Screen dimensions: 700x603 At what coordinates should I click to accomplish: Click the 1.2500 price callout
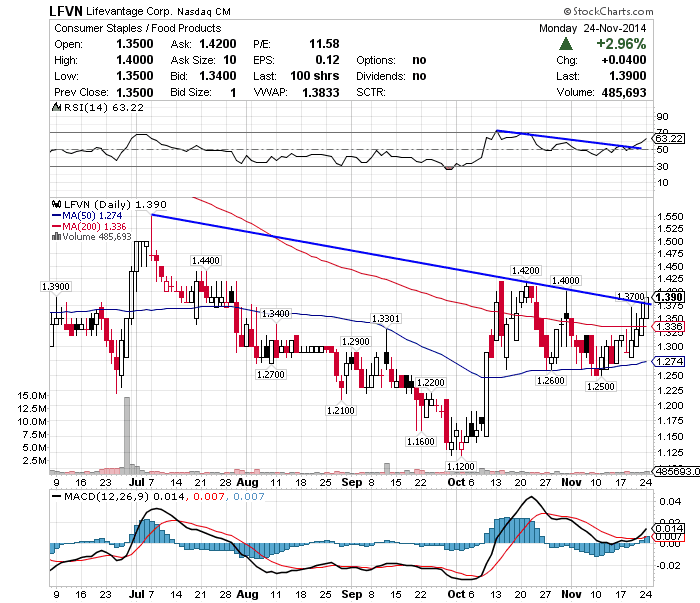(601, 386)
